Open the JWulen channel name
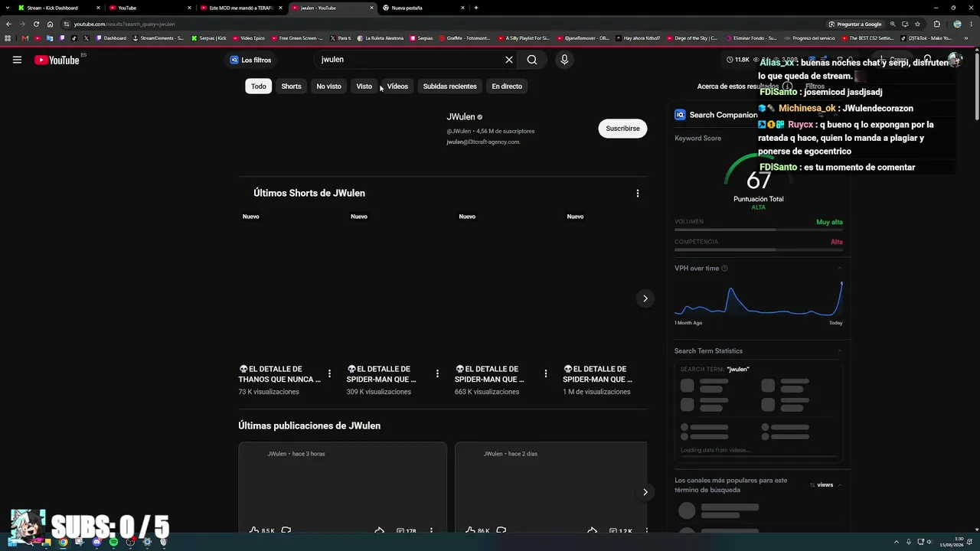The width and height of the screenshot is (980, 551). tap(461, 117)
